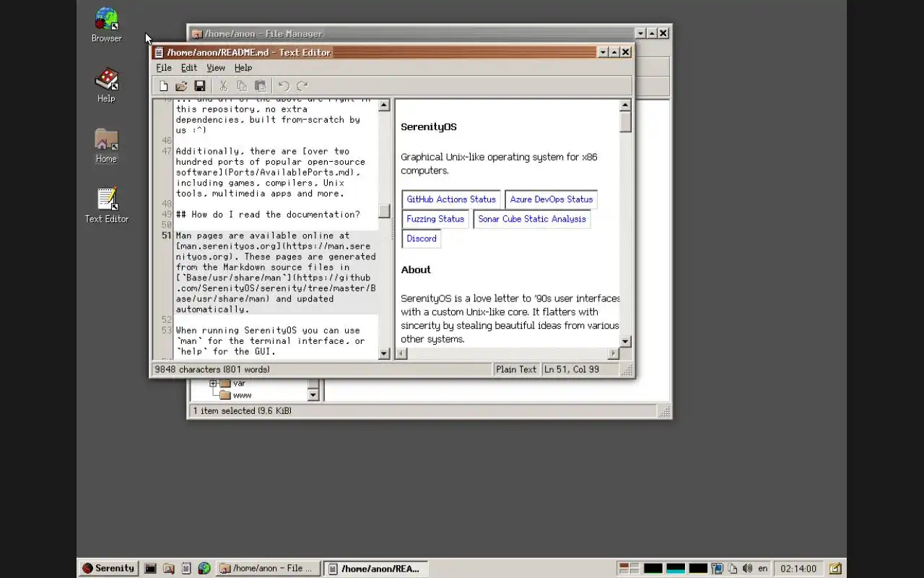Save the document with floppy icon
The width and height of the screenshot is (924, 578).
(200, 86)
